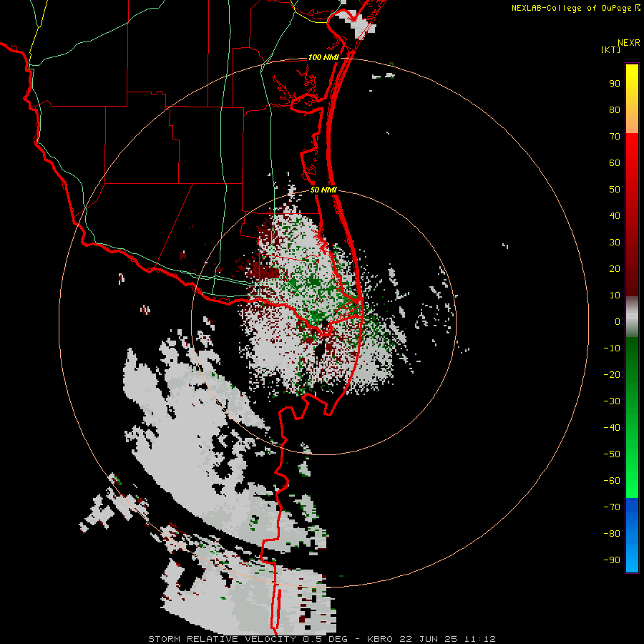This screenshot has height=644, width=644.
Task: Click the -90 value on the velocity scale
Action: tap(612, 560)
